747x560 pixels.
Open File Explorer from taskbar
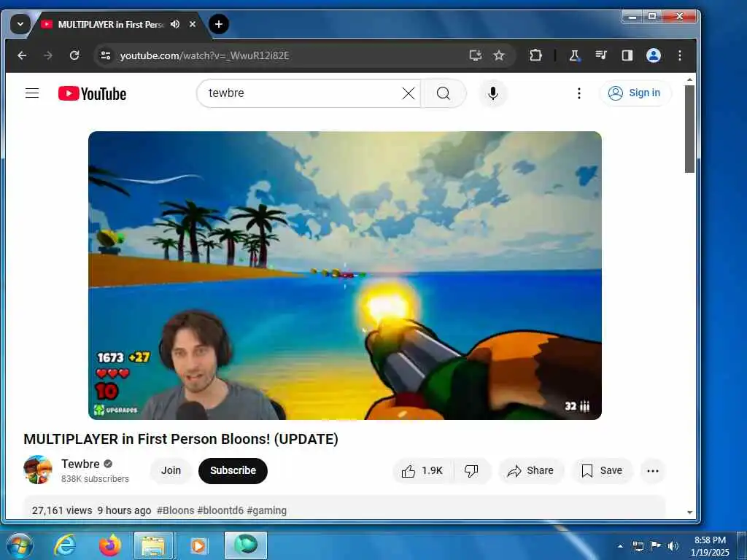pyautogui.click(x=152, y=545)
